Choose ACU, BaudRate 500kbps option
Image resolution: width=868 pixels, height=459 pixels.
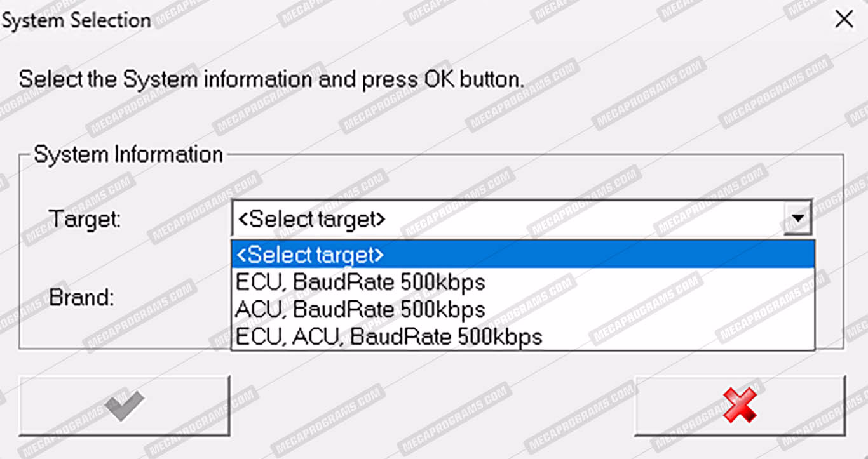[x=360, y=309]
